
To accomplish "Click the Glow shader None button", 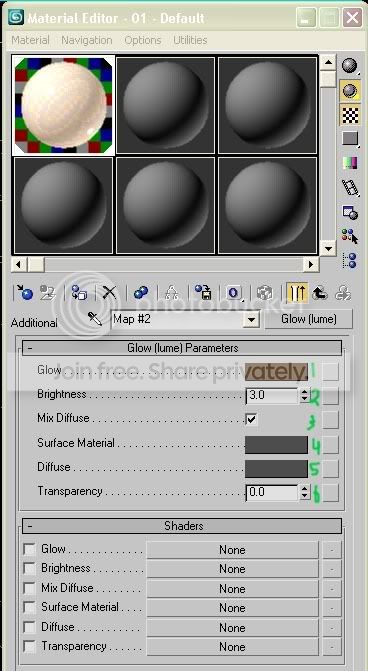I will 232,549.
